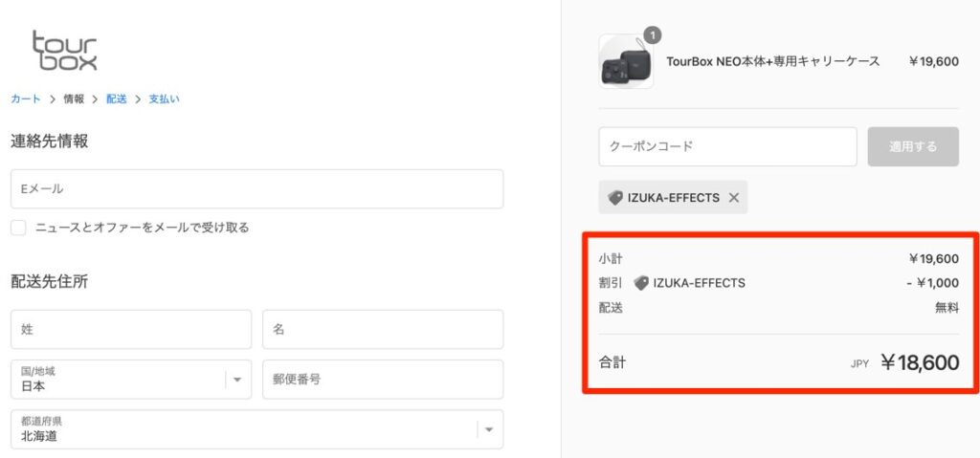Image resolution: width=980 pixels, height=458 pixels.
Task: Focus the クーポンコード input field
Action: (727, 147)
